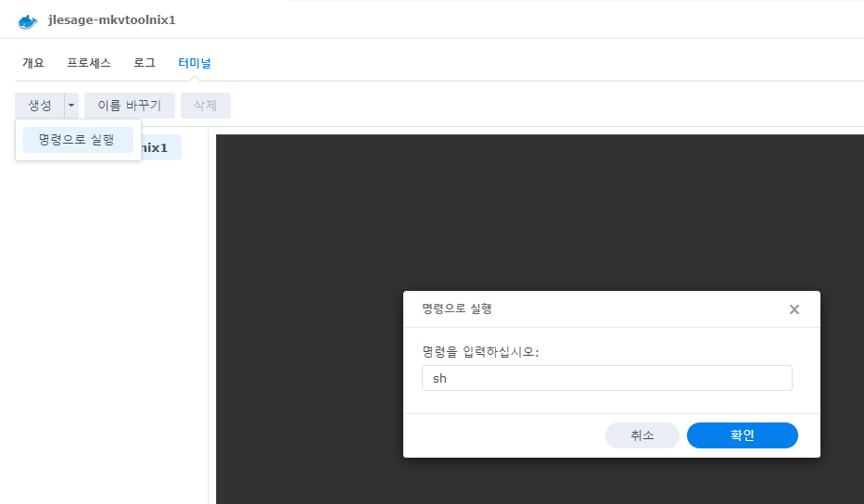Click the jlesage-mkvtoolnix1 container title
Viewport: 864px width, 504px height.
[x=112, y=20]
